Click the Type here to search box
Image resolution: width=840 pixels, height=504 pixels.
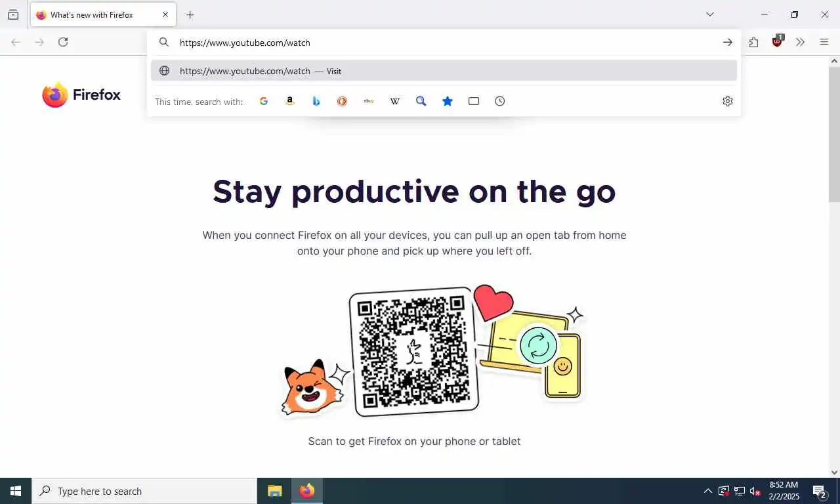(x=144, y=491)
